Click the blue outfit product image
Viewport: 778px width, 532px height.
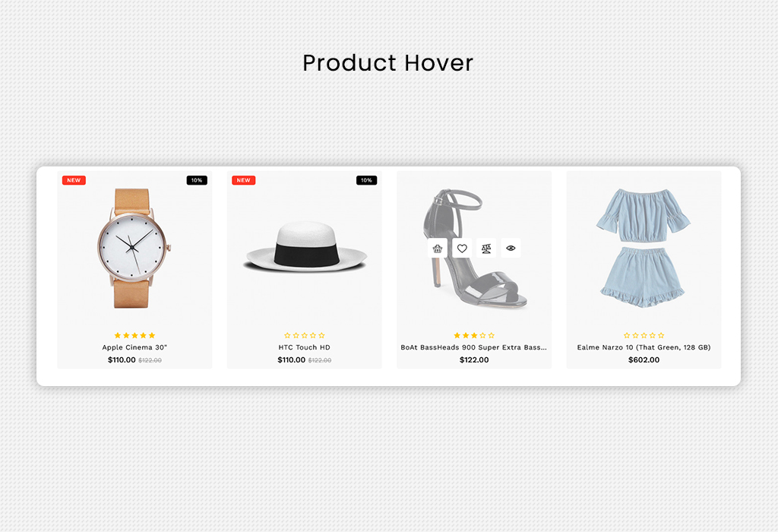point(643,248)
